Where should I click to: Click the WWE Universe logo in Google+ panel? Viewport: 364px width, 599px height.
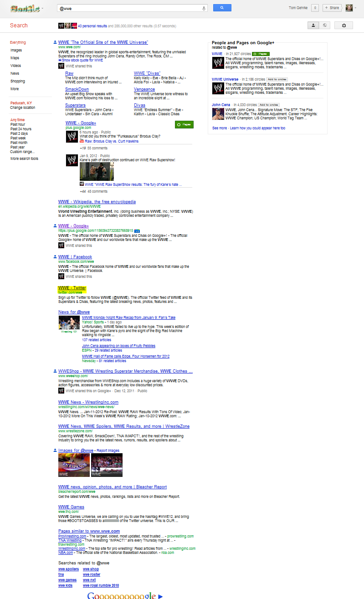coord(218,88)
